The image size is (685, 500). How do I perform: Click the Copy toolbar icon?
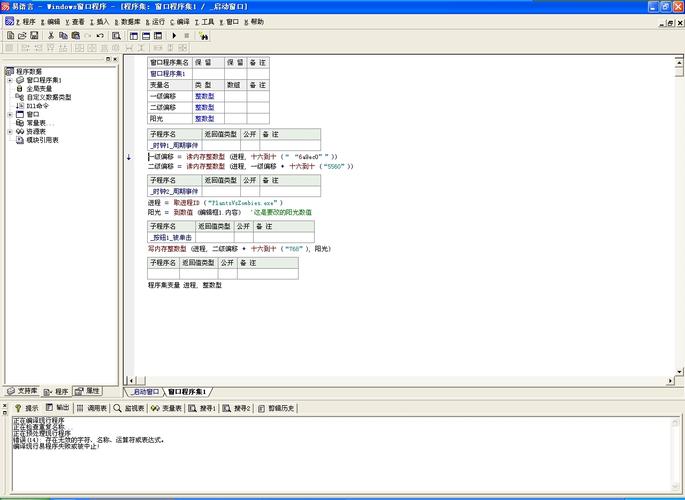63,35
